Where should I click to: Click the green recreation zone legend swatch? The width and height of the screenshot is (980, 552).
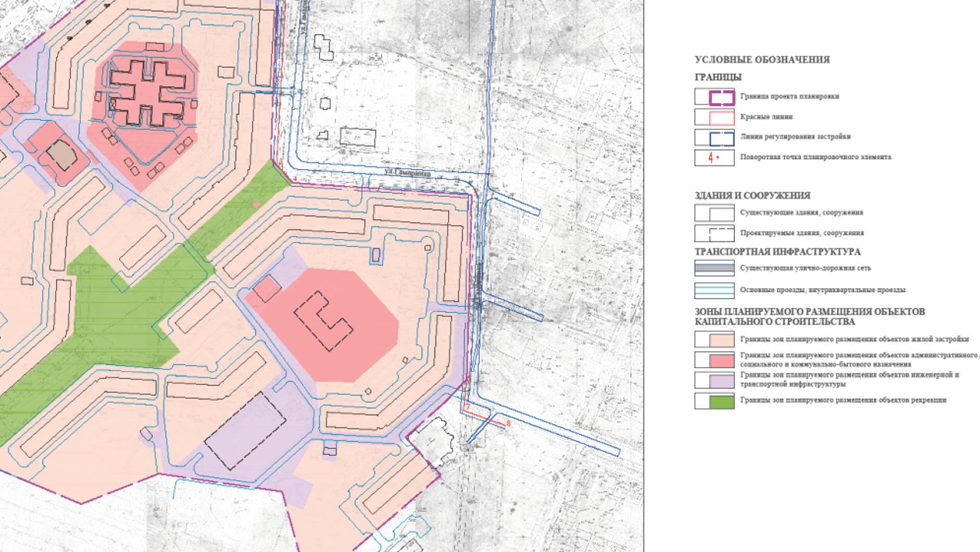coord(714,400)
